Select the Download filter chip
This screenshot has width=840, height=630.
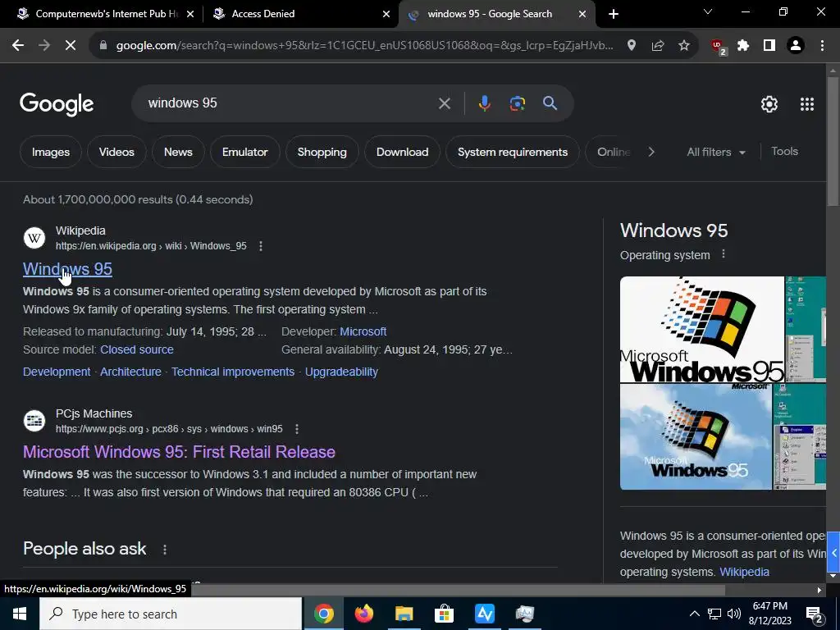pyautogui.click(x=402, y=152)
